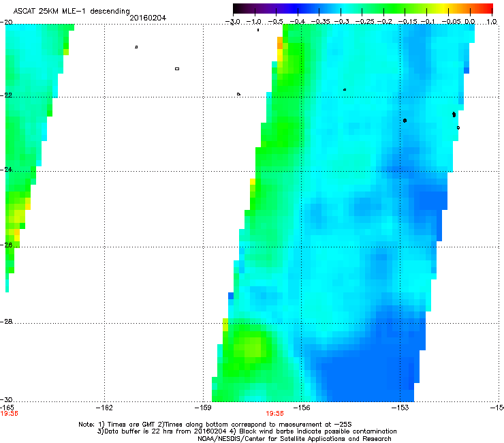
Task: Click the rectangular island outline near -160 longitude
Action: click(177, 69)
